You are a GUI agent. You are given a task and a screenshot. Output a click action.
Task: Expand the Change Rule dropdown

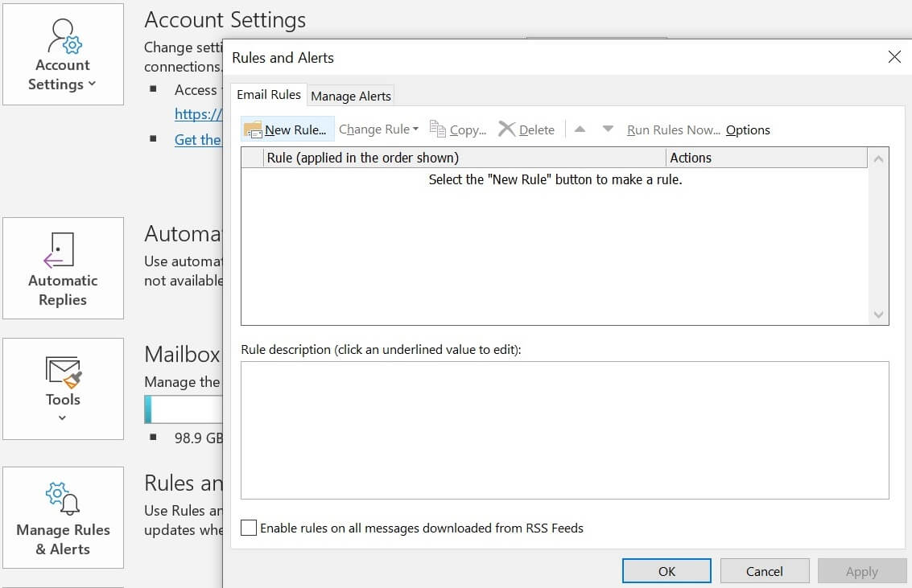pos(378,129)
